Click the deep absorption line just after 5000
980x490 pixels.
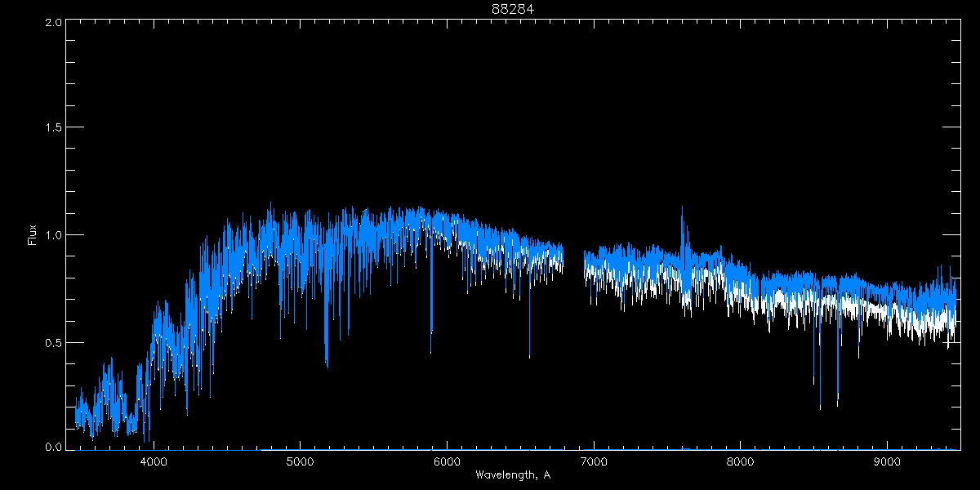[327, 351]
